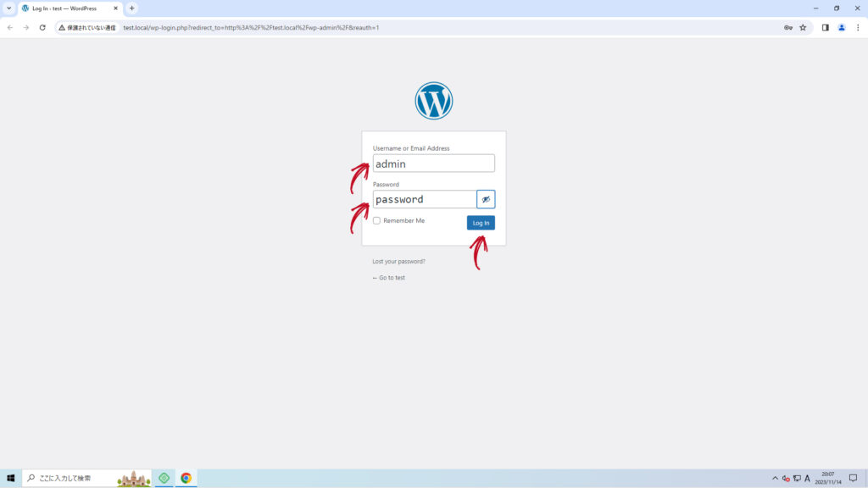This screenshot has width=868, height=488.
Task: Open the green Local app in taskbar
Action: [x=164, y=478]
